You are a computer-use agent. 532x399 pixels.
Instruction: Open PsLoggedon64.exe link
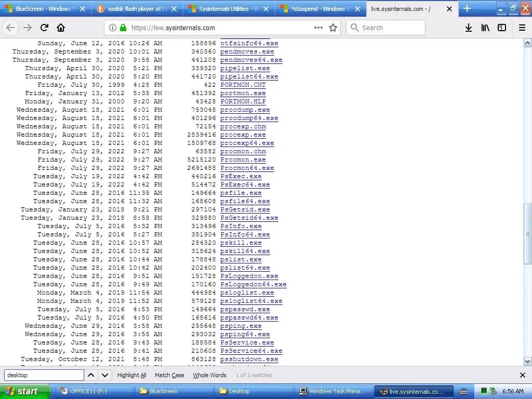(x=254, y=284)
